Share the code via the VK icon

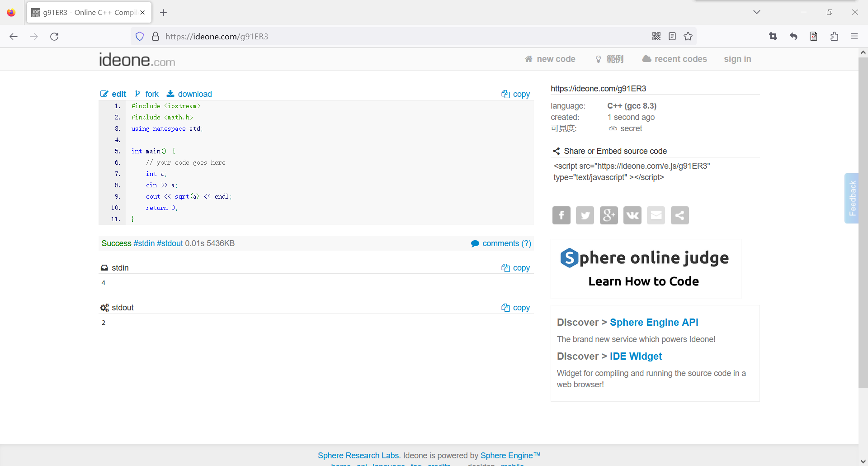point(632,215)
